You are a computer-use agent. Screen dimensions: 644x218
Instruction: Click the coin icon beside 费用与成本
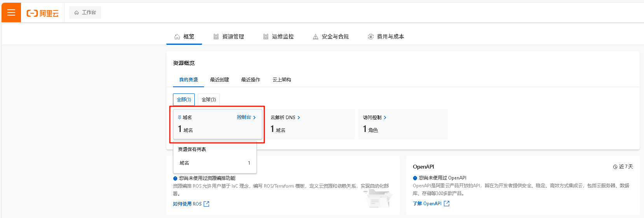[x=371, y=37]
